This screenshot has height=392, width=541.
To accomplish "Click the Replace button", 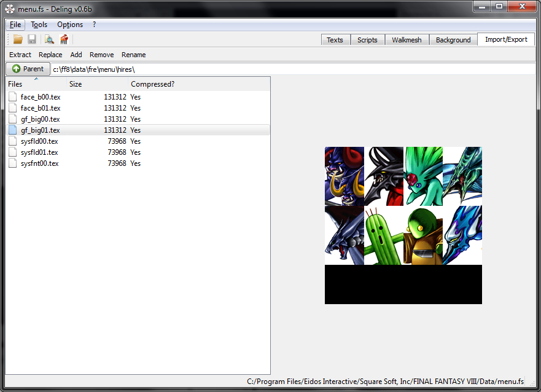I will click(x=50, y=55).
